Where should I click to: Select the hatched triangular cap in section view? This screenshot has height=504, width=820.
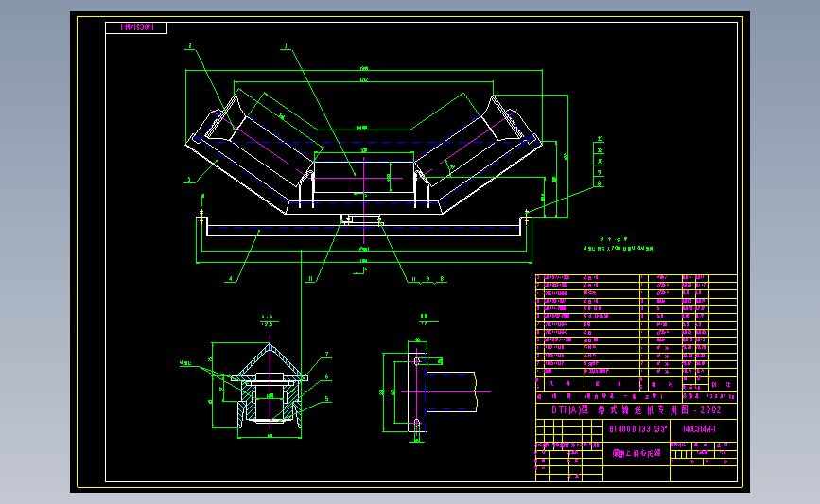pyautogui.click(x=270, y=361)
